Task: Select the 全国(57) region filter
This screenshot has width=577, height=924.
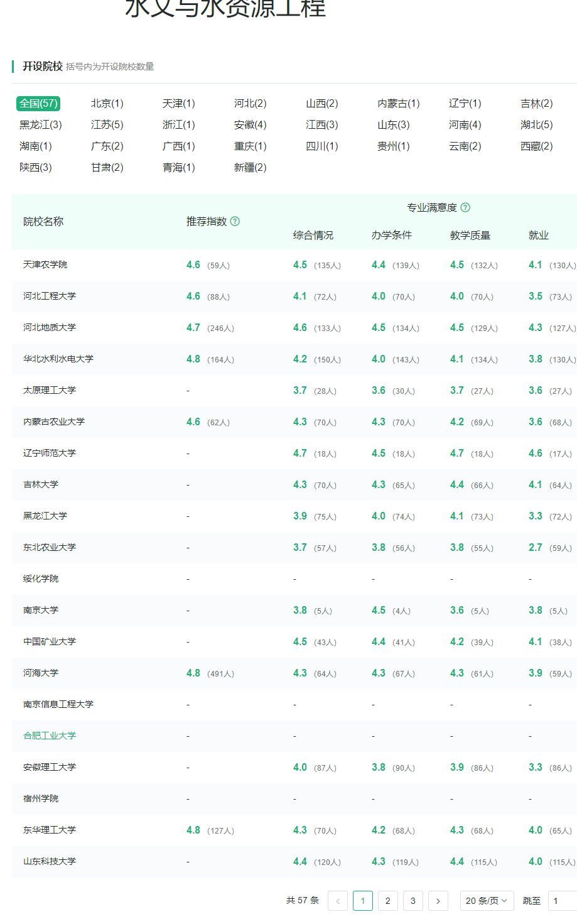Action: (38, 103)
